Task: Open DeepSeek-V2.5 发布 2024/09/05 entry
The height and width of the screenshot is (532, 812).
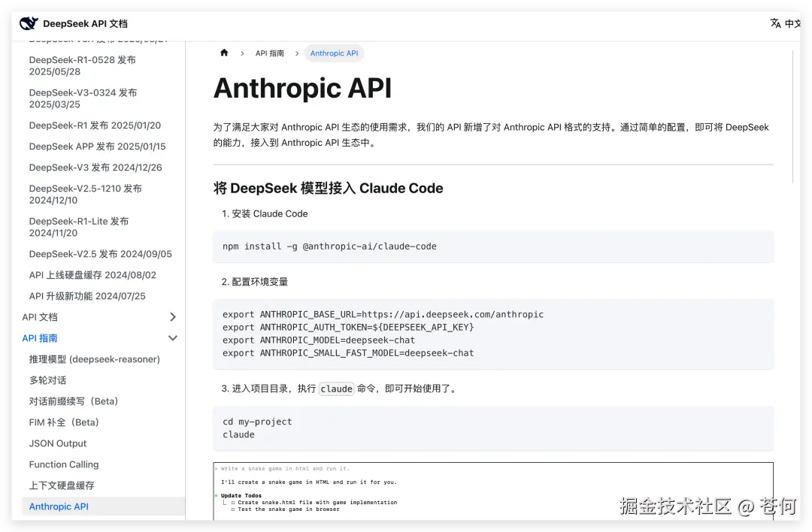Action: click(101, 254)
